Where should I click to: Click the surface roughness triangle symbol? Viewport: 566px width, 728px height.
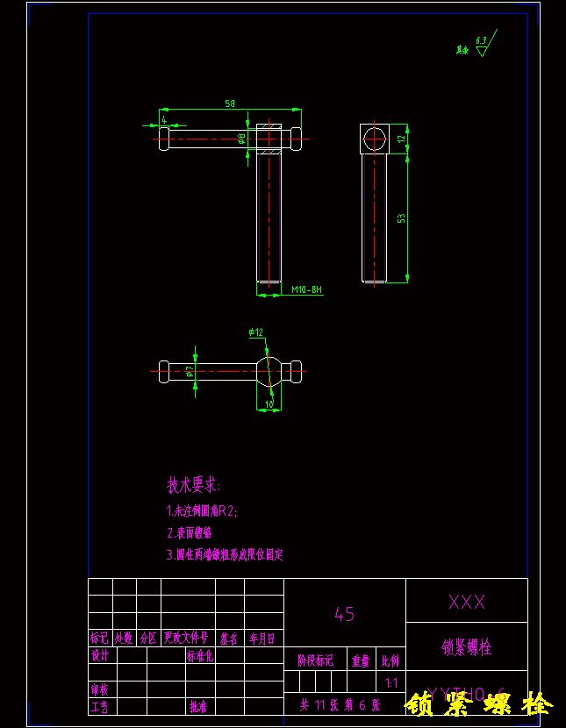[x=482, y=52]
